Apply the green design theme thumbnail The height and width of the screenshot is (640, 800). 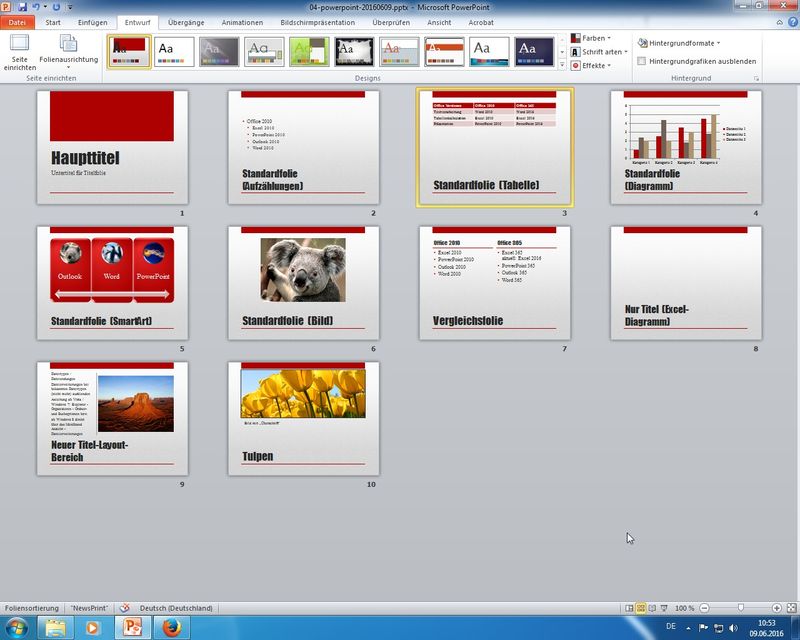(x=309, y=51)
